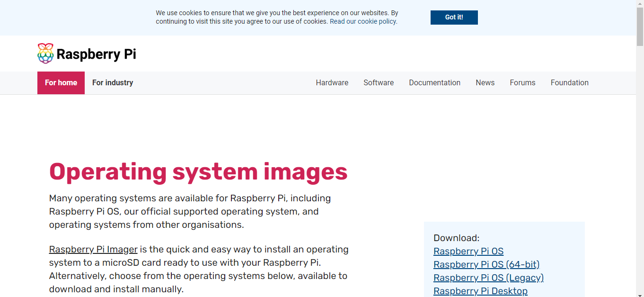Viewport: 644px width, 297px height.
Task: Open the News navigation link
Action: [x=485, y=83]
